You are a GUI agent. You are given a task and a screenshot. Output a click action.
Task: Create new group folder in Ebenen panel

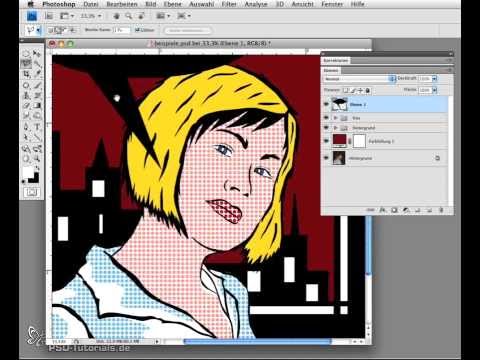click(x=418, y=210)
